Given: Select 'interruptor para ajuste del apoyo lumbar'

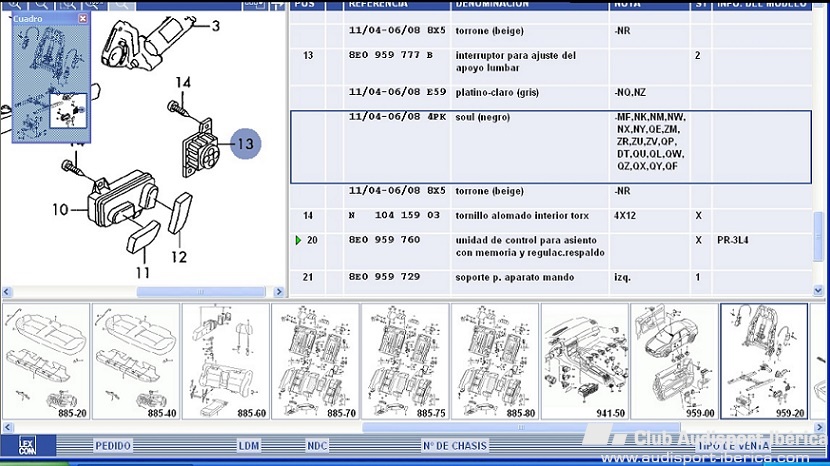Looking at the screenshot, I should point(516,61).
